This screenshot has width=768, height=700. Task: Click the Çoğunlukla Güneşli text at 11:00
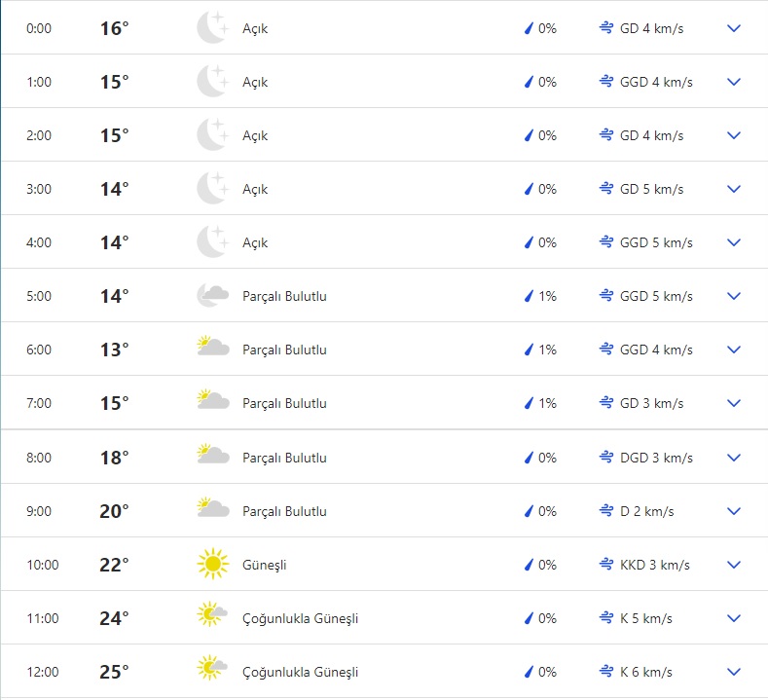pyautogui.click(x=300, y=618)
